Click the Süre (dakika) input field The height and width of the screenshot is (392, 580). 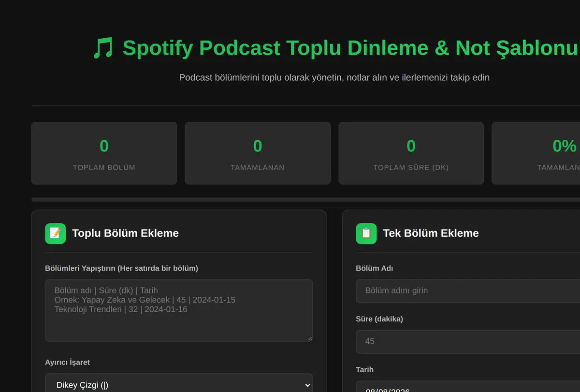pyautogui.click(x=468, y=341)
